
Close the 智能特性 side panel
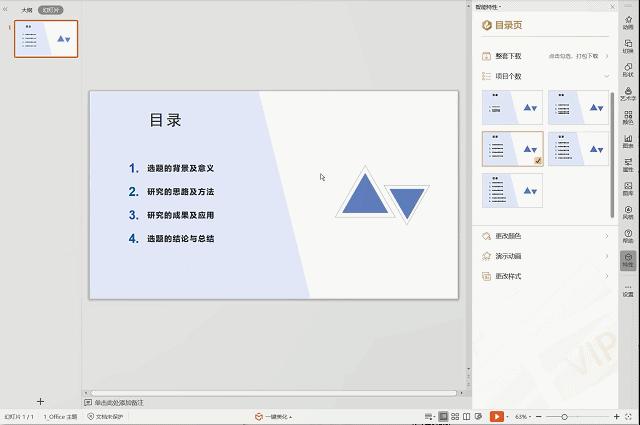click(x=612, y=7)
